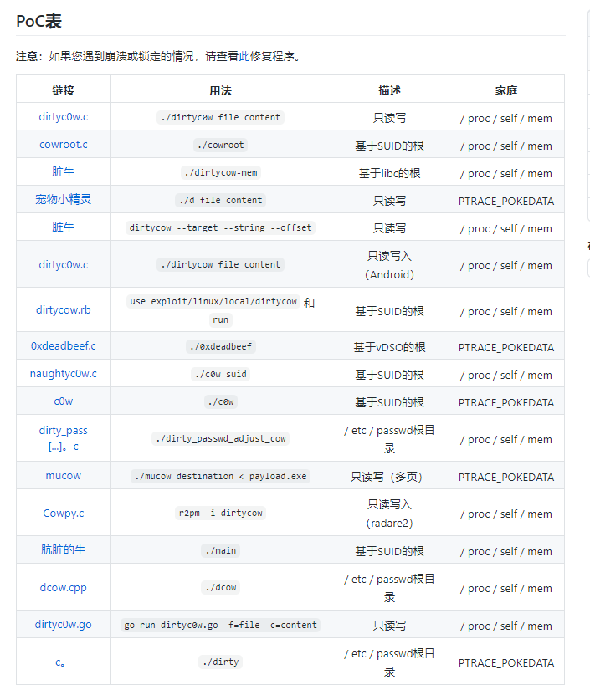The width and height of the screenshot is (590, 700).
Task: Open the Cowpy.c link
Action: 64,514
